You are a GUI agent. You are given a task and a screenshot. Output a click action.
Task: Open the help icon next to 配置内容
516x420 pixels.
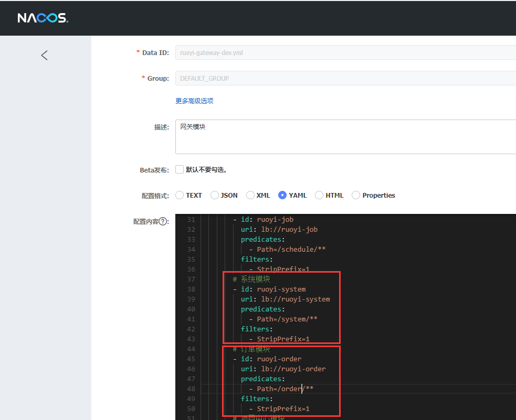click(x=163, y=221)
